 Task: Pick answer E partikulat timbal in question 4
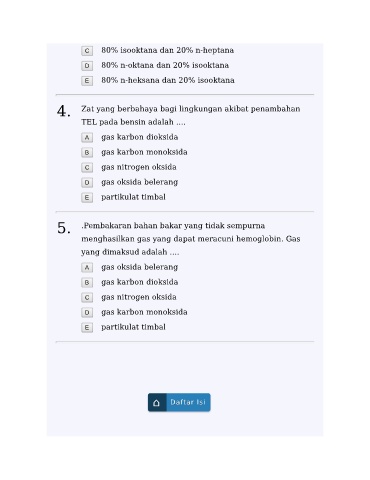coord(87,197)
